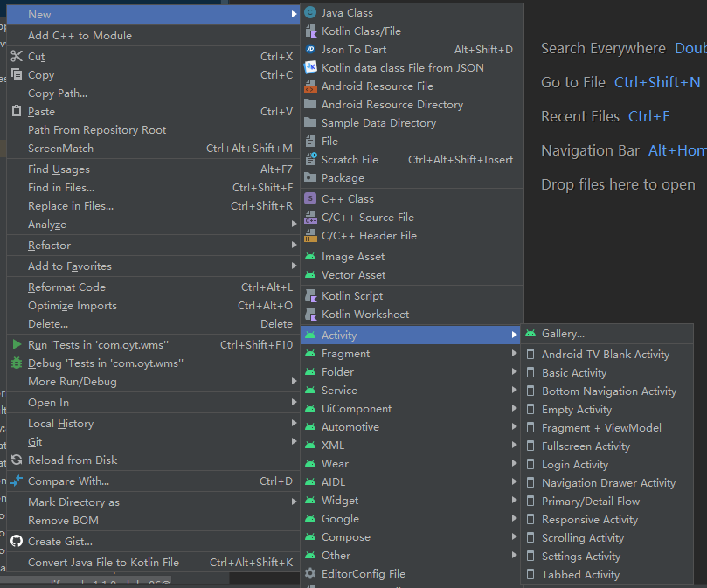
Task: Select Find Usages menu entry
Action: point(153,169)
